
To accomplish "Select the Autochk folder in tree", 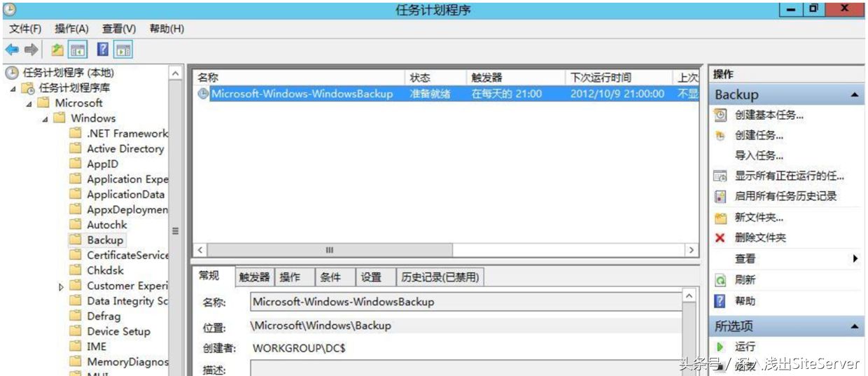I will 107,225.
